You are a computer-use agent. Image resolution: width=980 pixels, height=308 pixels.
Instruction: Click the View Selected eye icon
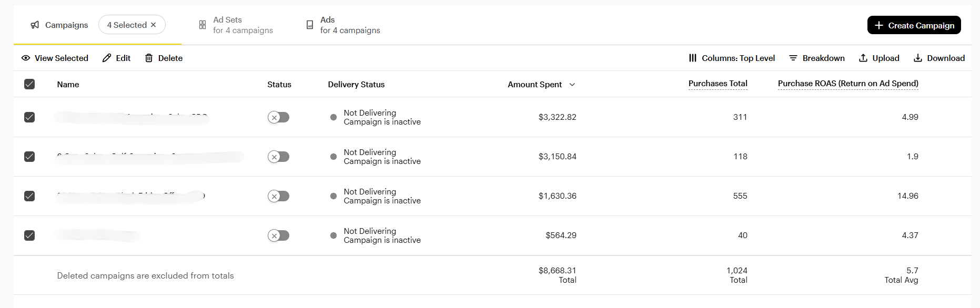pyautogui.click(x=26, y=58)
